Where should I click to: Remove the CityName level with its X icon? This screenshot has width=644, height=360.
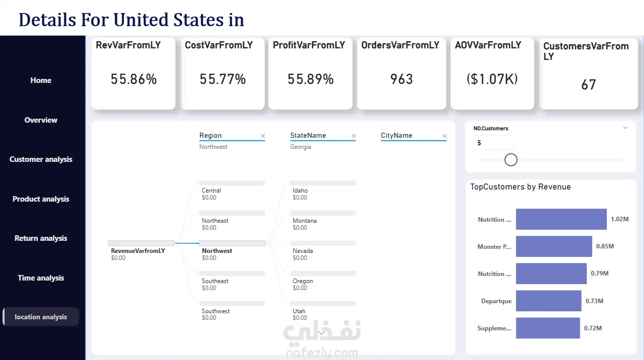[445, 136]
